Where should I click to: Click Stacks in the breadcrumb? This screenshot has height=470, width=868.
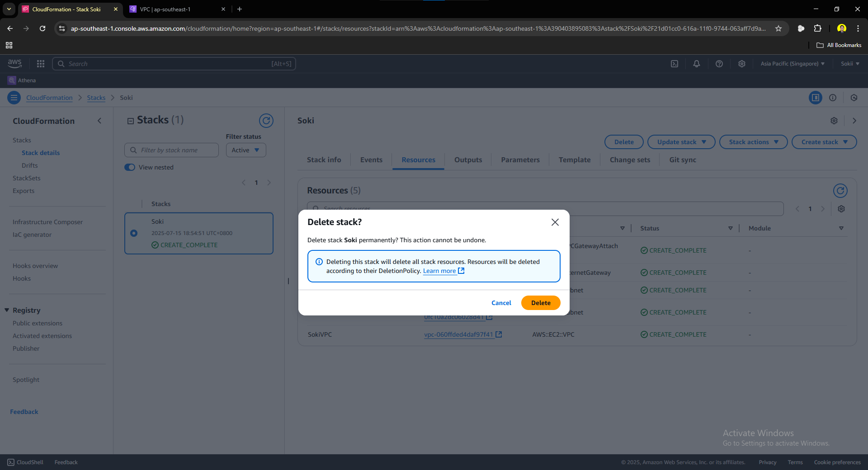[x=96, y=98]
